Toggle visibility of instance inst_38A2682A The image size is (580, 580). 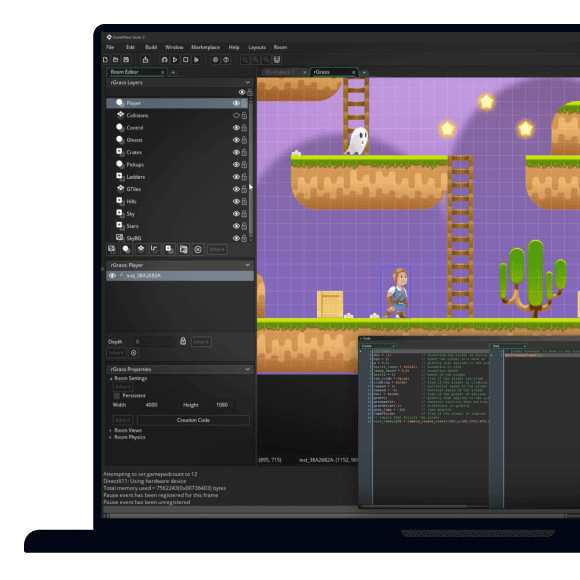112,276
